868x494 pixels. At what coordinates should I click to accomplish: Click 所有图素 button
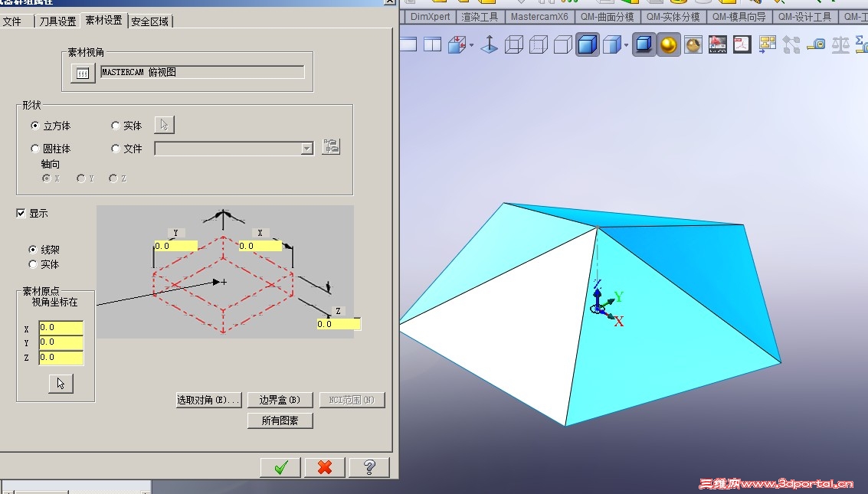[280, 421]
